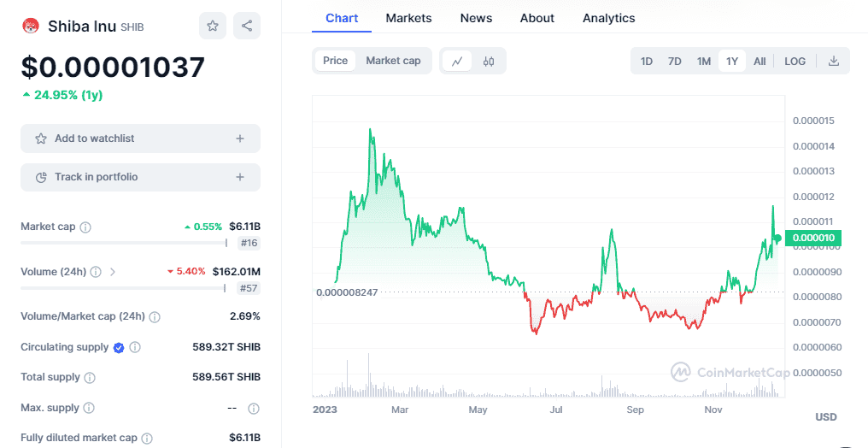Open the Markets tab
The height and width of the screenshot is (448, 868).
tap(408, 18)
